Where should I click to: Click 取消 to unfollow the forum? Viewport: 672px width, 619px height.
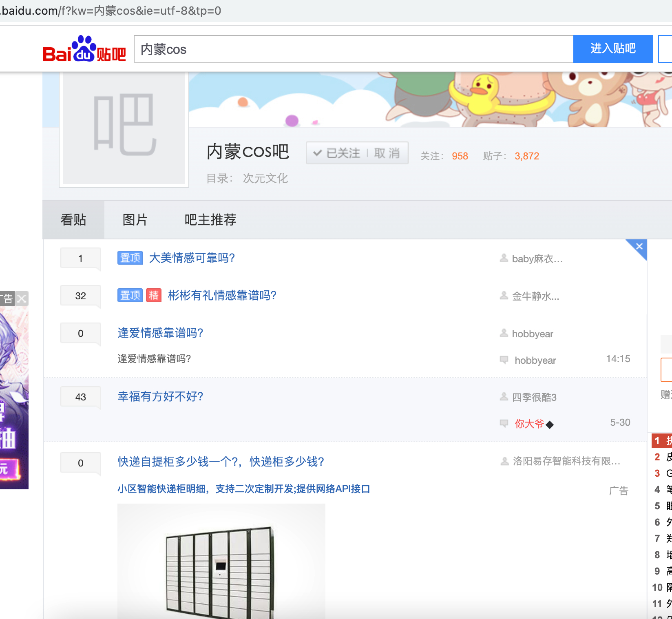387,153
